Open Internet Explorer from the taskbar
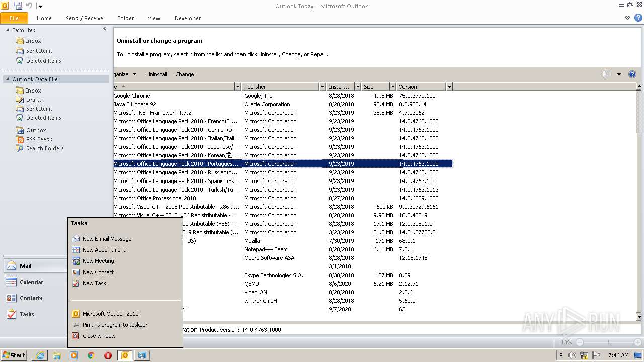 40,355
